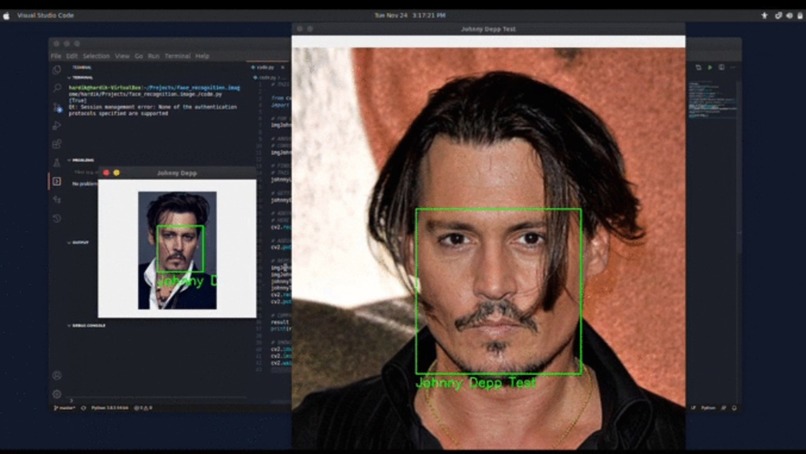
Task: Click the '[True]' terminal output line
Action: coord(78,101)
